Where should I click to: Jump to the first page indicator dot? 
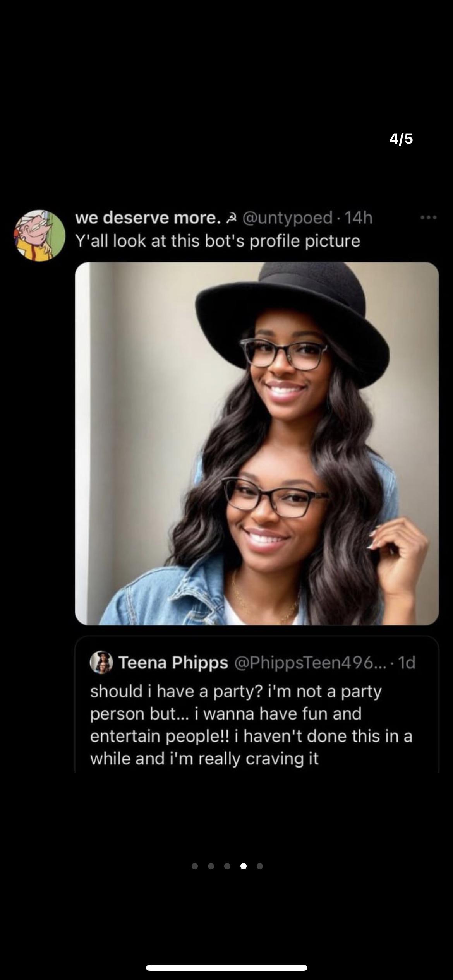tap(195, 866)
